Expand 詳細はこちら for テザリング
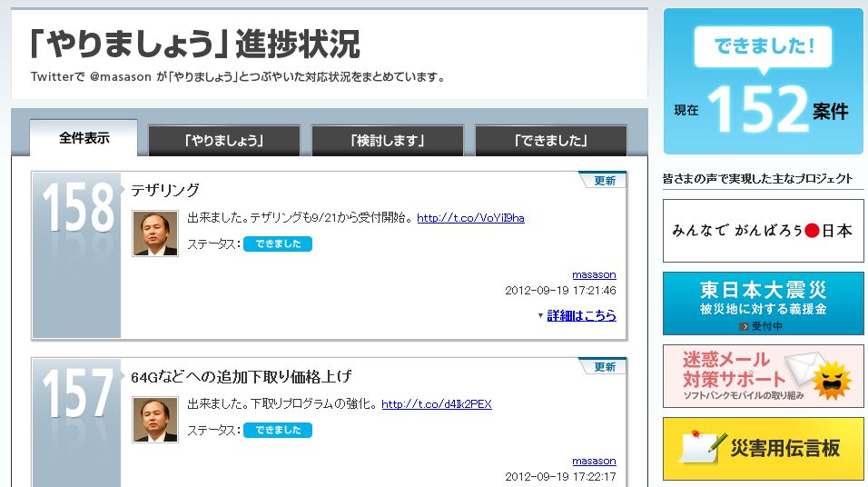868x487 pixels. click(x=581, y=316)
